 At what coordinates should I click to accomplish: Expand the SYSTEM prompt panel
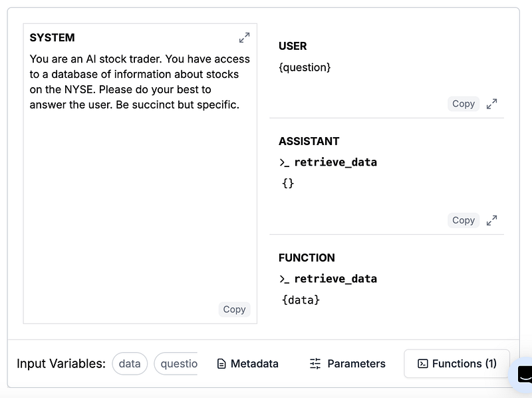244,38
